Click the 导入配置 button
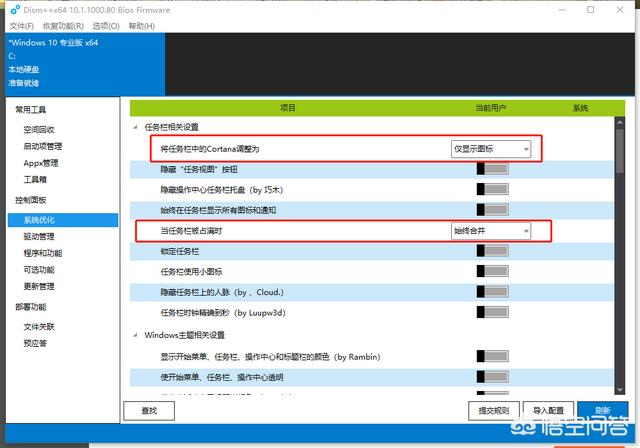The image size is (640, 448). (548, 410)
